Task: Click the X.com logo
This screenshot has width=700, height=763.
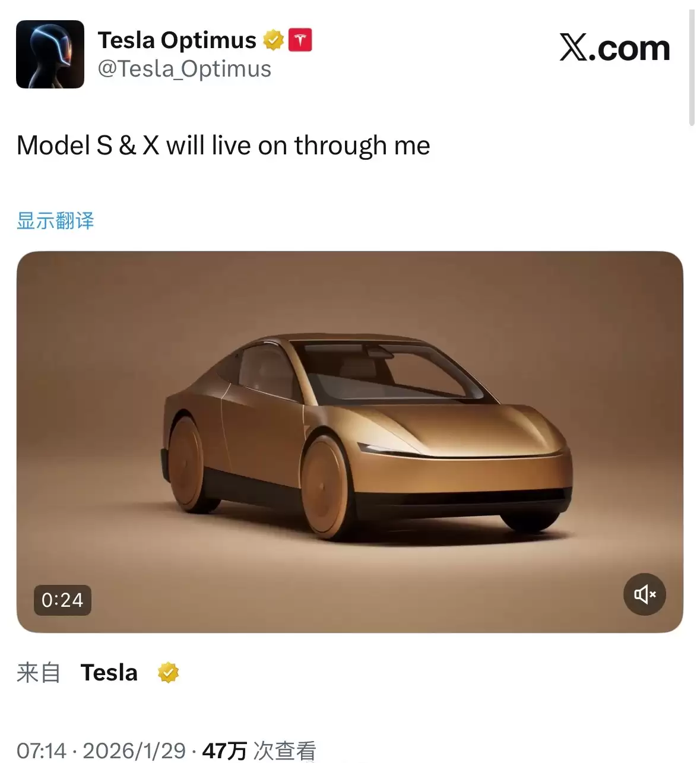Action: tap(615, 48)
